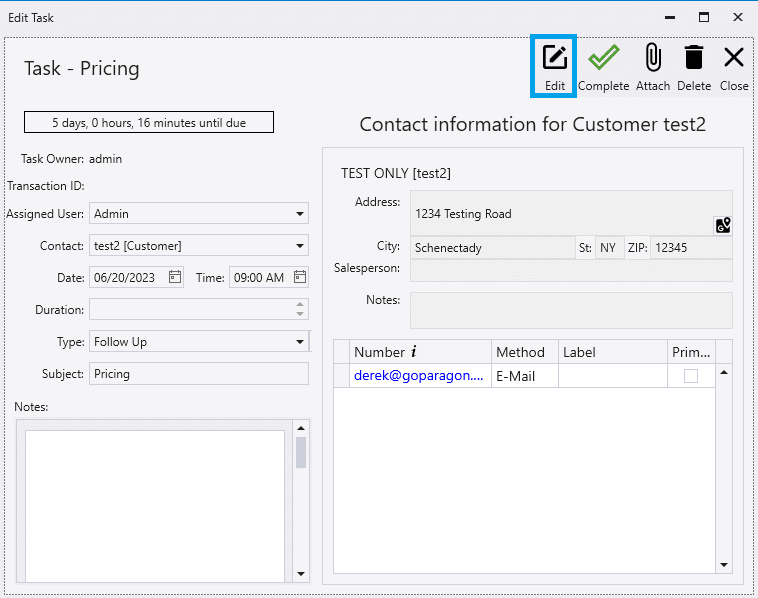Click the Edit task icon
Screen dimensions: 758x598
[554, 58]
